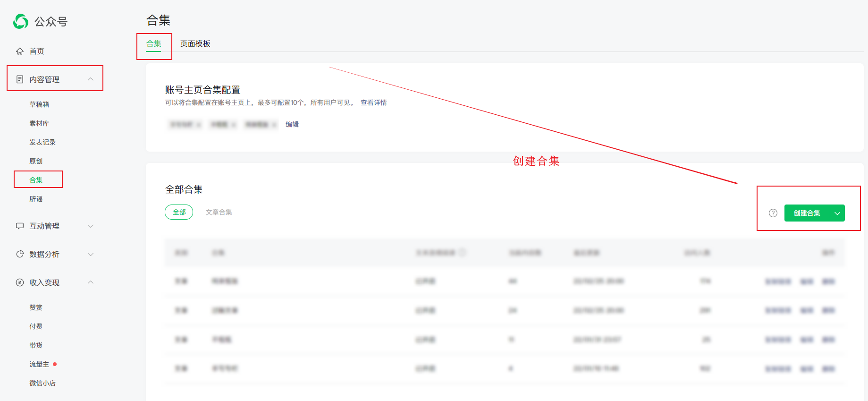Open 素材库 in the sidebar

click(39, 123)
